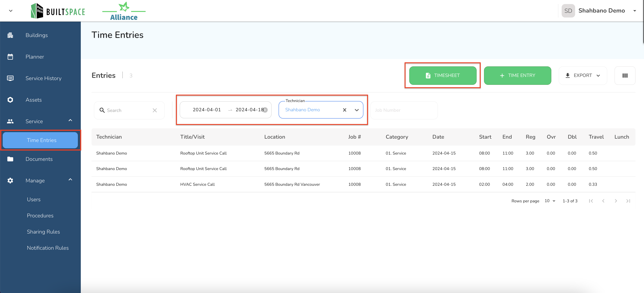This screenshot has height=293, width=644.
Task: Click the SD user avatar
Action: click(x=568, y=11)
